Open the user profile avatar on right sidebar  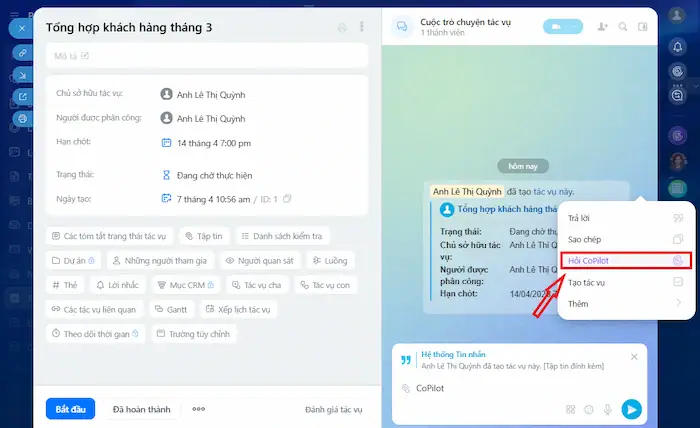677,15
